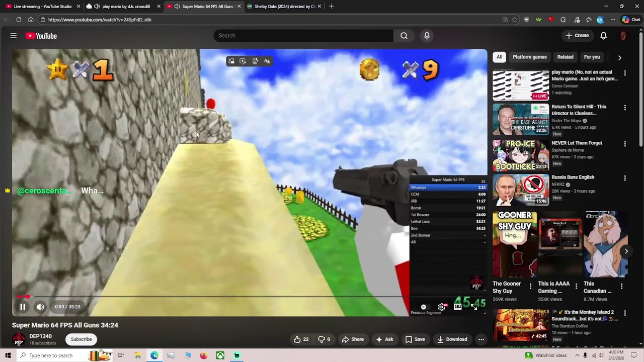This screenshot has width=644, height=362.
Task: Switch to Live streaming YouTube Studio tab
Action: tap(43, 7)
